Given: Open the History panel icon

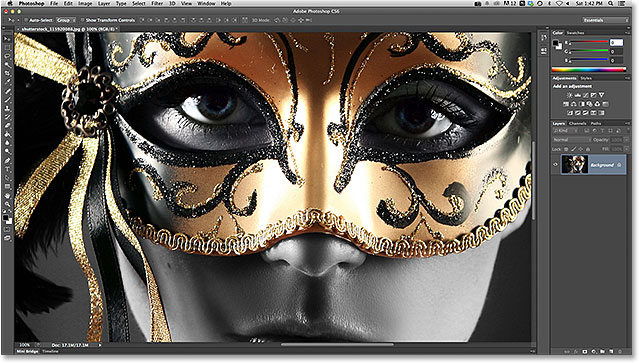Looking at the screenshot, I should pos(544,37).
